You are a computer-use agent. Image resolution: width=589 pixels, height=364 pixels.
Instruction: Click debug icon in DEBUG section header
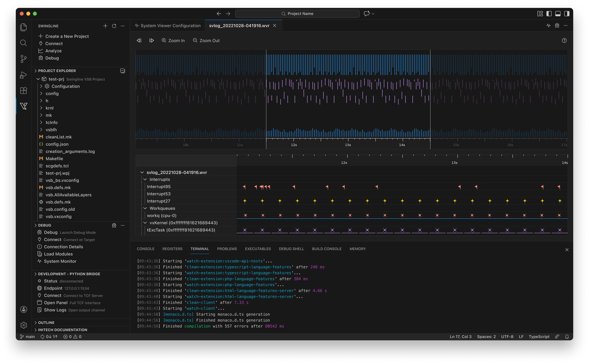[114, 225]
